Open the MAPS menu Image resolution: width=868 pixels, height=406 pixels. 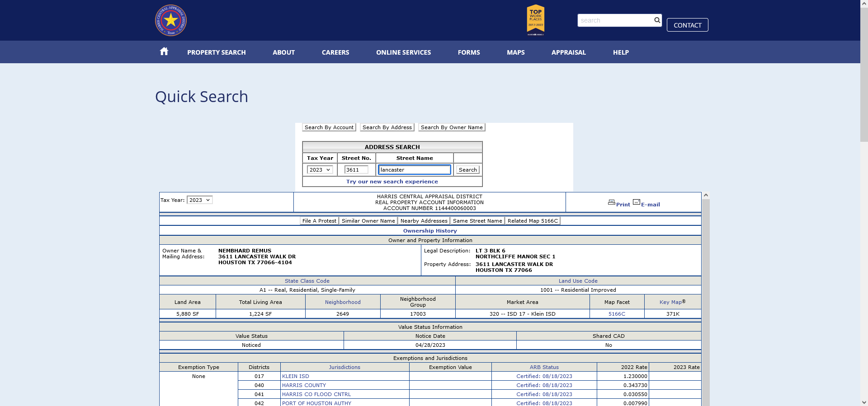coord(516,52)
